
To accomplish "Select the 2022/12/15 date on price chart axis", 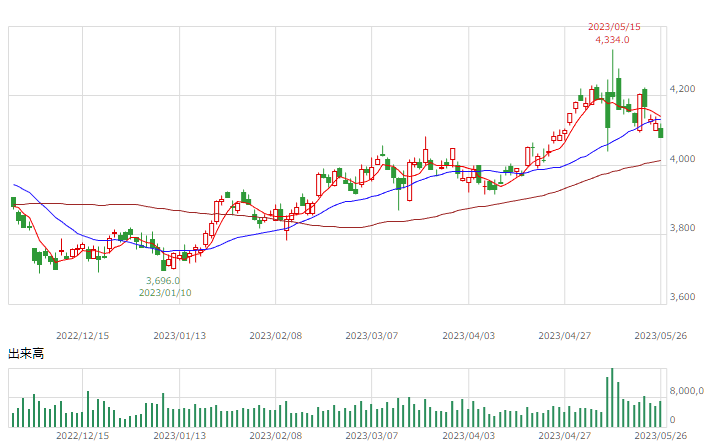I will click(83, 336).
